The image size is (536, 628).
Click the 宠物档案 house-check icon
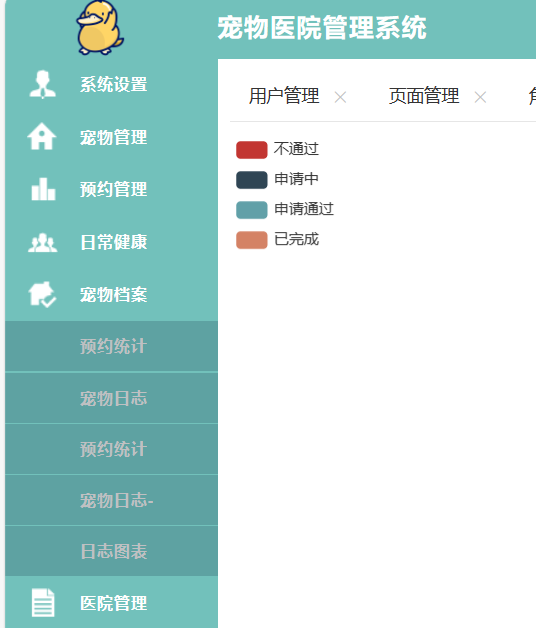click(x=42, y=294)
